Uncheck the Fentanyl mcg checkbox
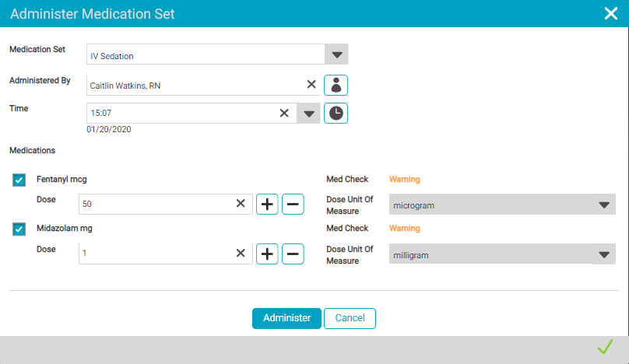Image resolution: width=629 pixels, height=364 pixels. (19, 180)
